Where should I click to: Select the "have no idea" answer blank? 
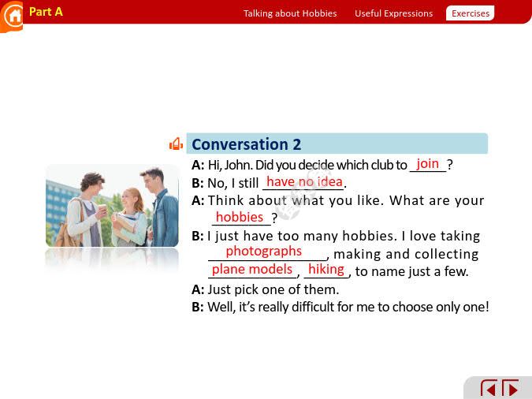[x=304, y=182]
